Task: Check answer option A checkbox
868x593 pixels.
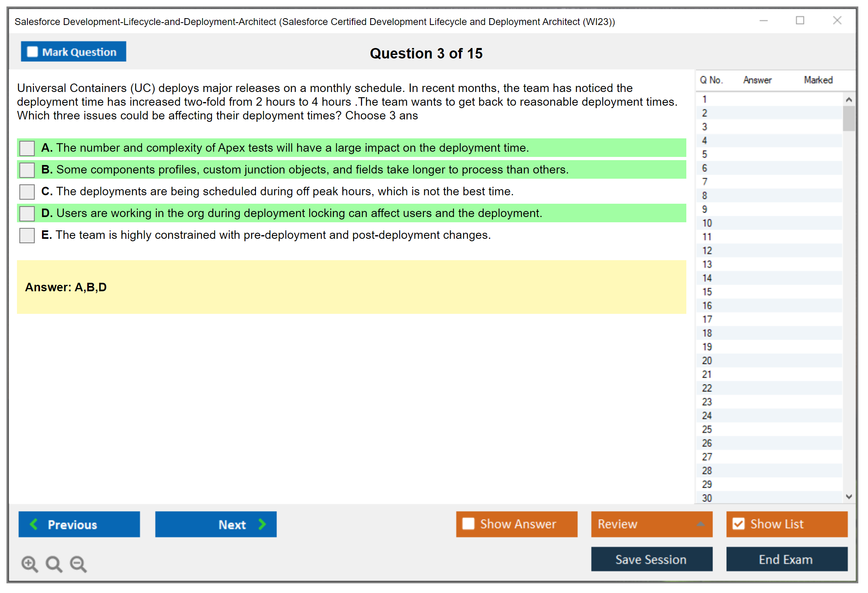Action: click(x=27, y=148)
